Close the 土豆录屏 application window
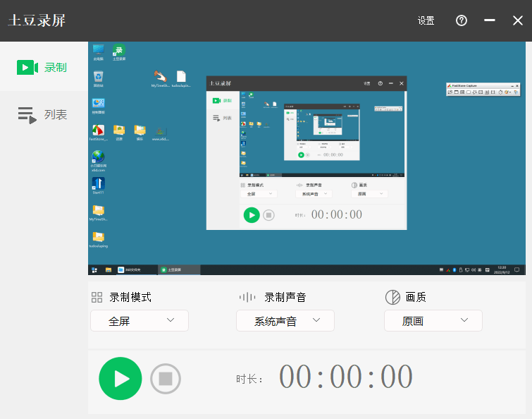Screen dimensions: 532x419 pos(518,20)
